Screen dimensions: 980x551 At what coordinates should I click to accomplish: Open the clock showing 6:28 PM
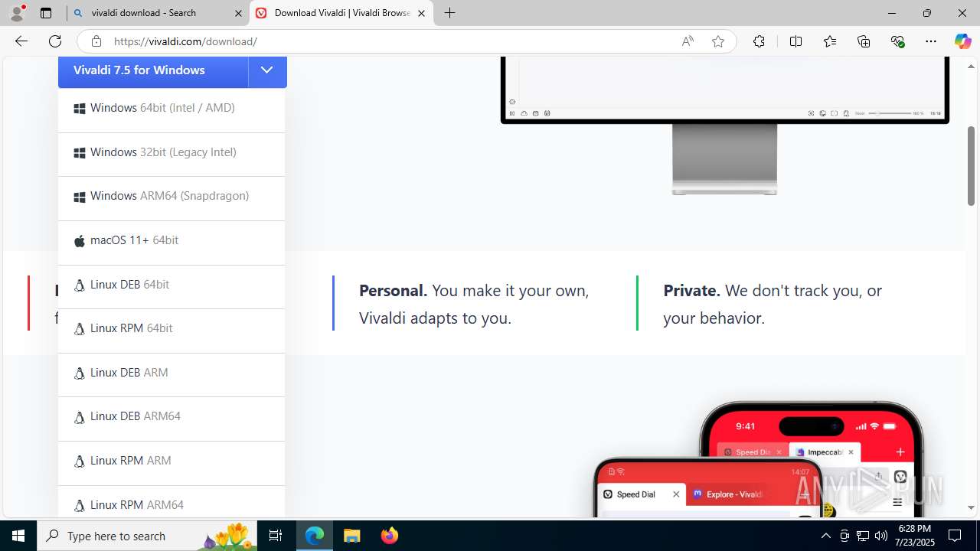(914, 536)
